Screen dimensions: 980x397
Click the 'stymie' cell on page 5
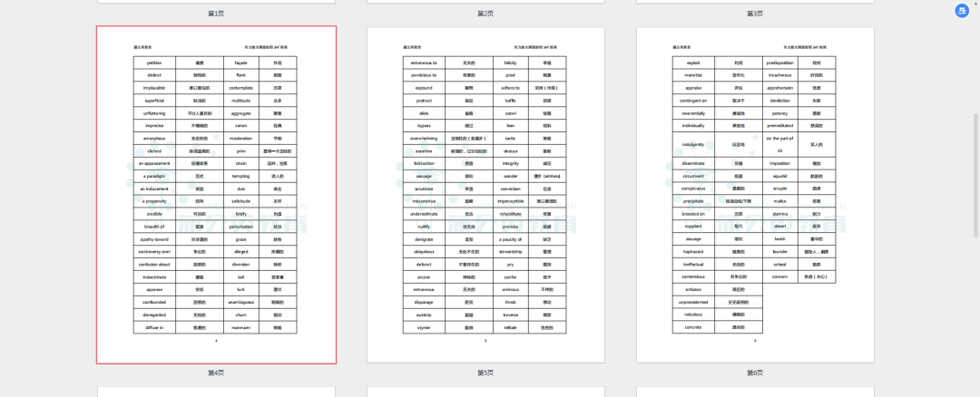point(423,326)
